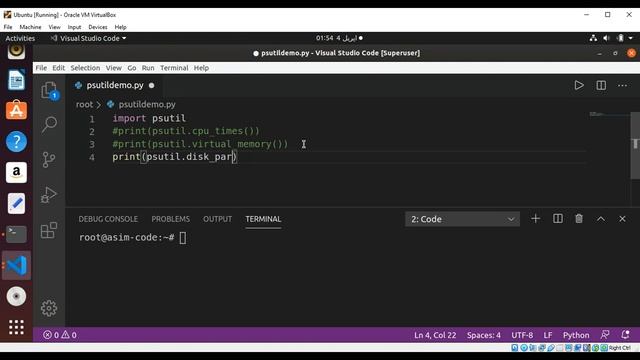This screenshot has width=640, height=360.
Task: Change end of line sequence 'LF'
Action: click(548, 335)
